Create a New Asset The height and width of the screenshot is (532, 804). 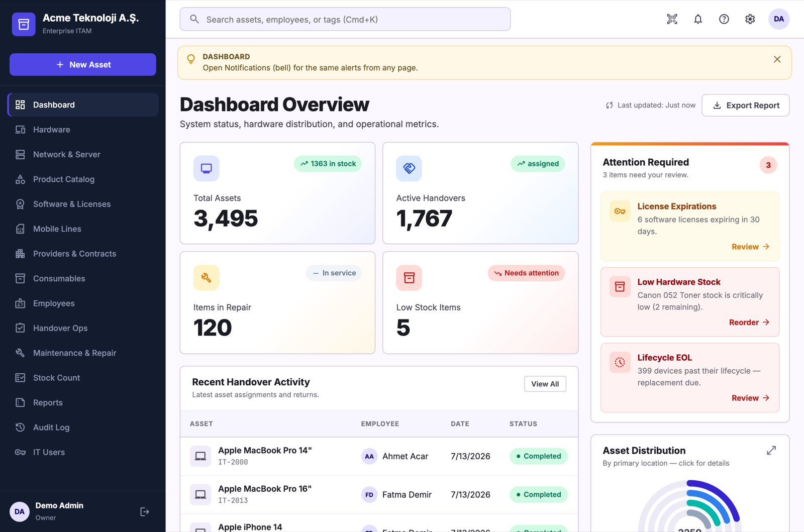pyautogui.click(x=83, y=64)
